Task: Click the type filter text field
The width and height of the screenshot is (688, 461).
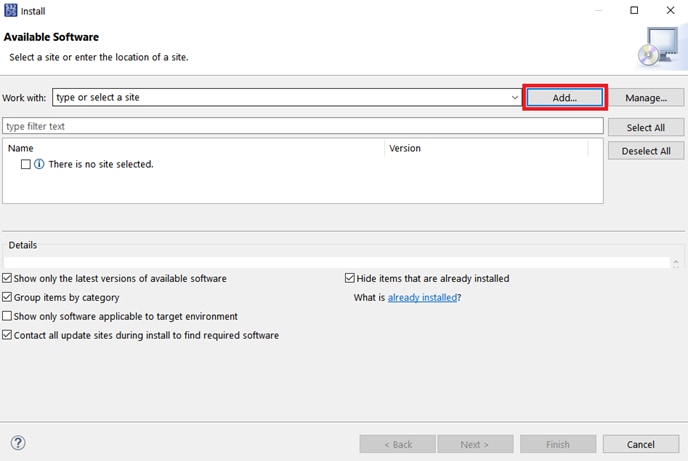Action: [x=302, y=127]
